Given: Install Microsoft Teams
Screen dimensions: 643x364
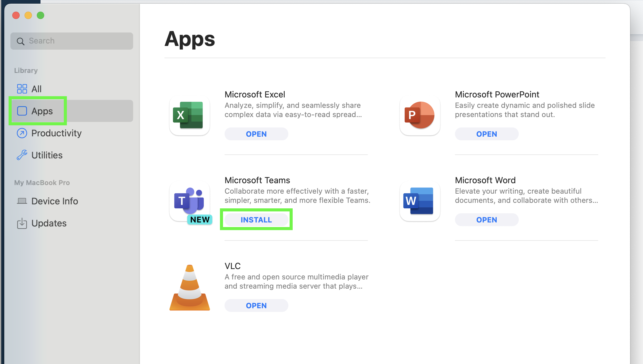Looking at the screenshot, I should click(x=256, y=220).
